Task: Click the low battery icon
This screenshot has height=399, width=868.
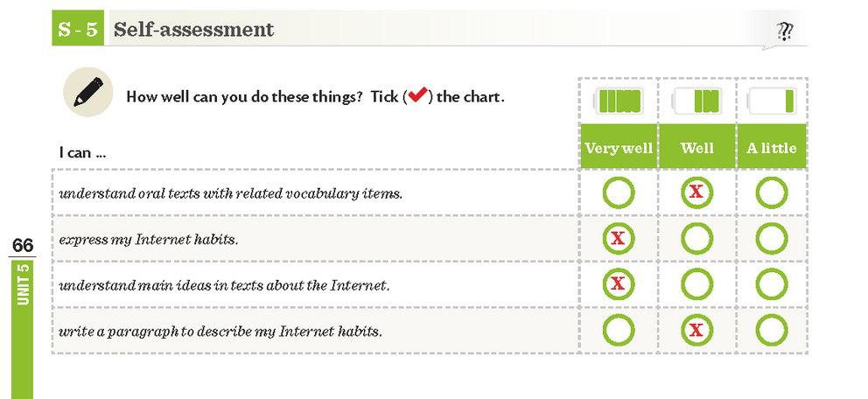Action: pos(772,101)
